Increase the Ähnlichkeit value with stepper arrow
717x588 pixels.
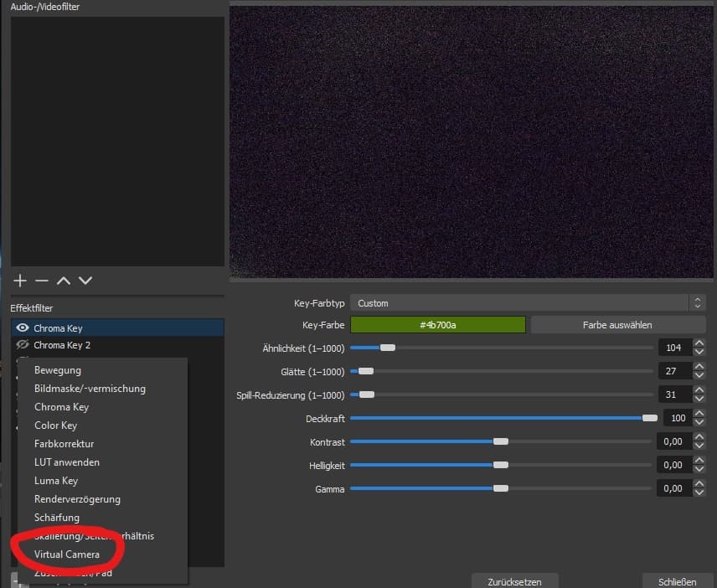click(x=699, y=343)
